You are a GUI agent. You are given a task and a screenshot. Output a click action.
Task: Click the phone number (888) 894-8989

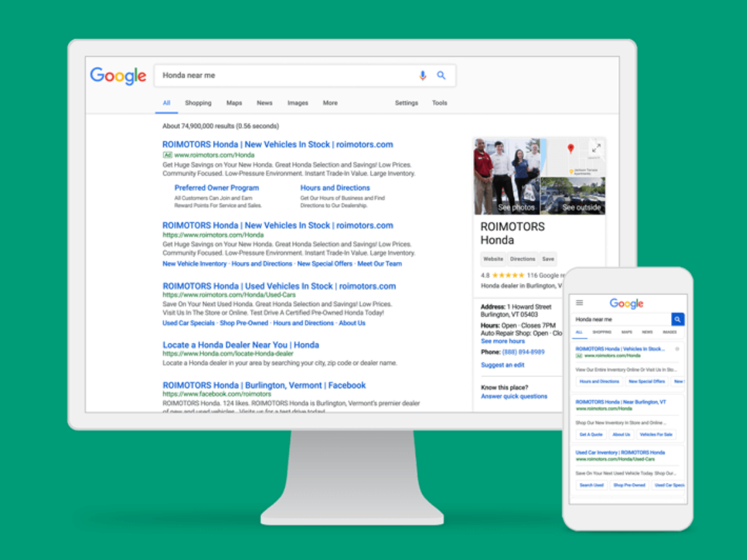[524, 352]
